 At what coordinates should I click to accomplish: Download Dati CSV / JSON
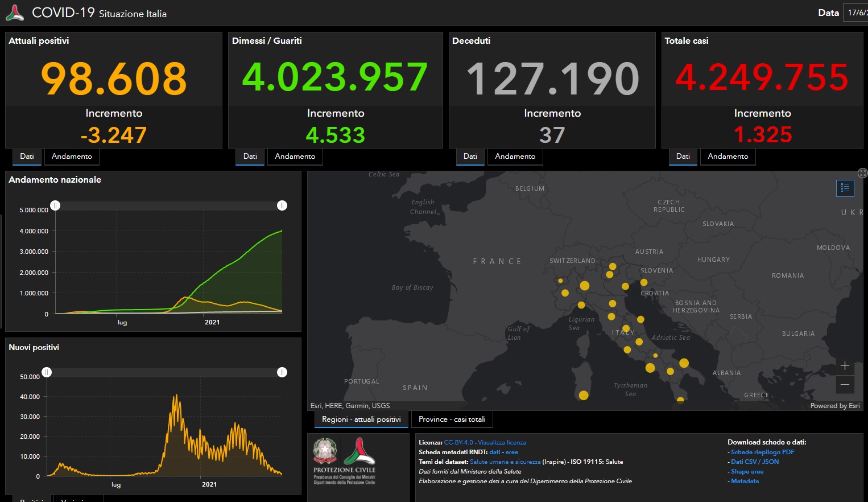click(x=754, y=462)
